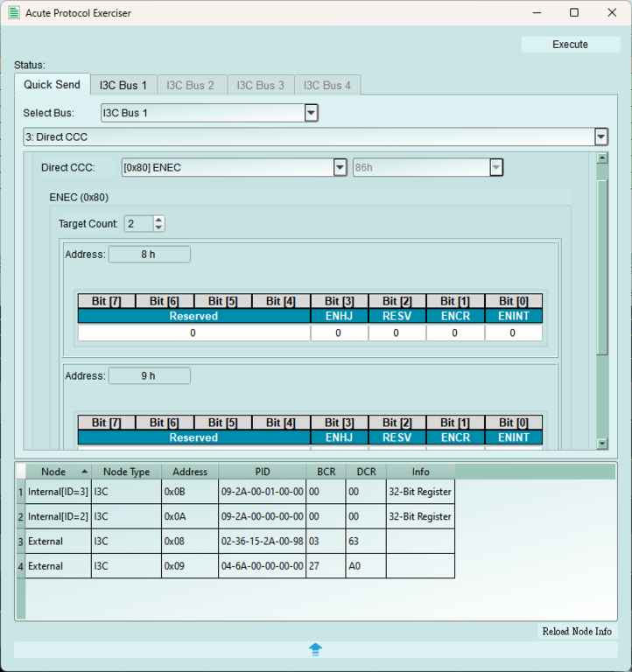Open the Direct CCC [0x80] ENEC dropdown
632x672 pixels.
tap(341, 167)
